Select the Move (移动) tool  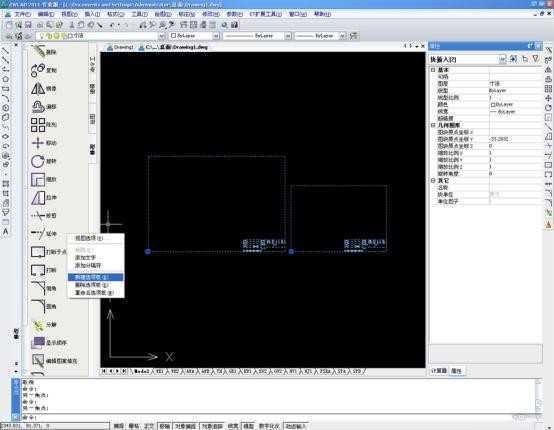pos(43,143)
